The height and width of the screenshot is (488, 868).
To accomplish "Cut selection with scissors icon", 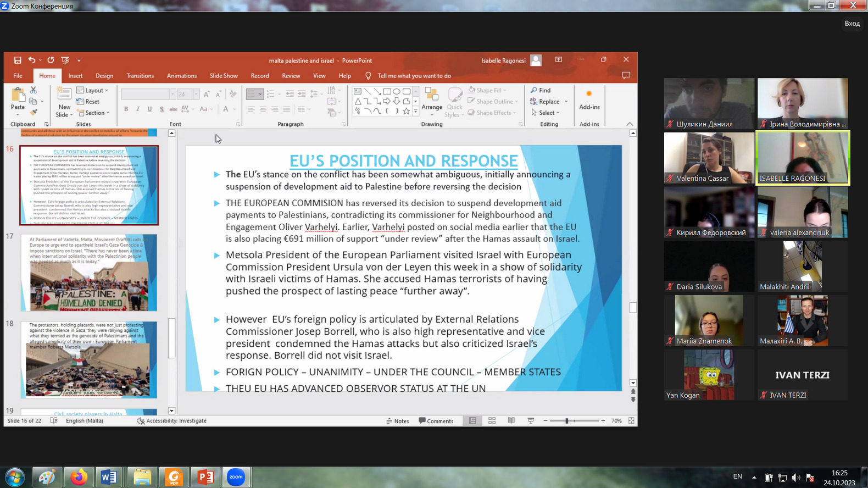I will [x=34, y=90].
